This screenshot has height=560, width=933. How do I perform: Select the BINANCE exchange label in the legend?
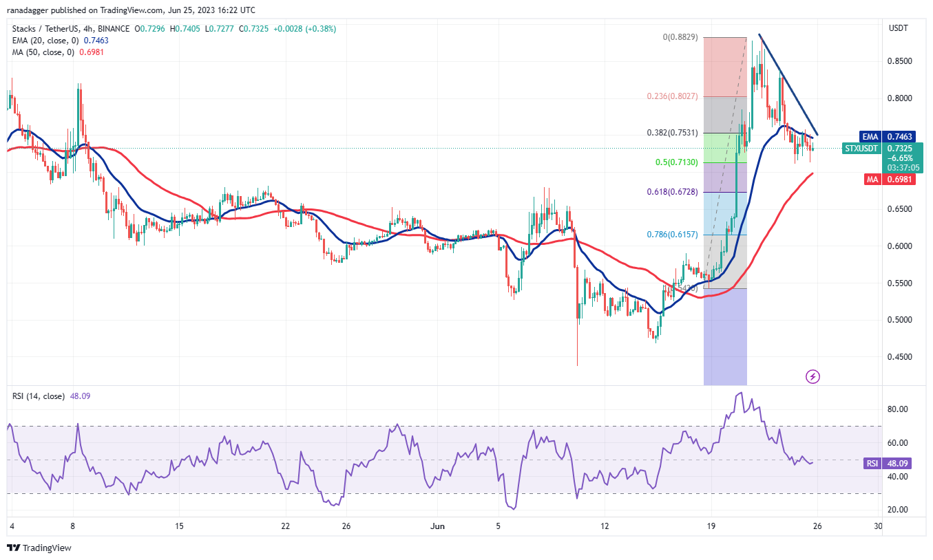click(114, 29)
